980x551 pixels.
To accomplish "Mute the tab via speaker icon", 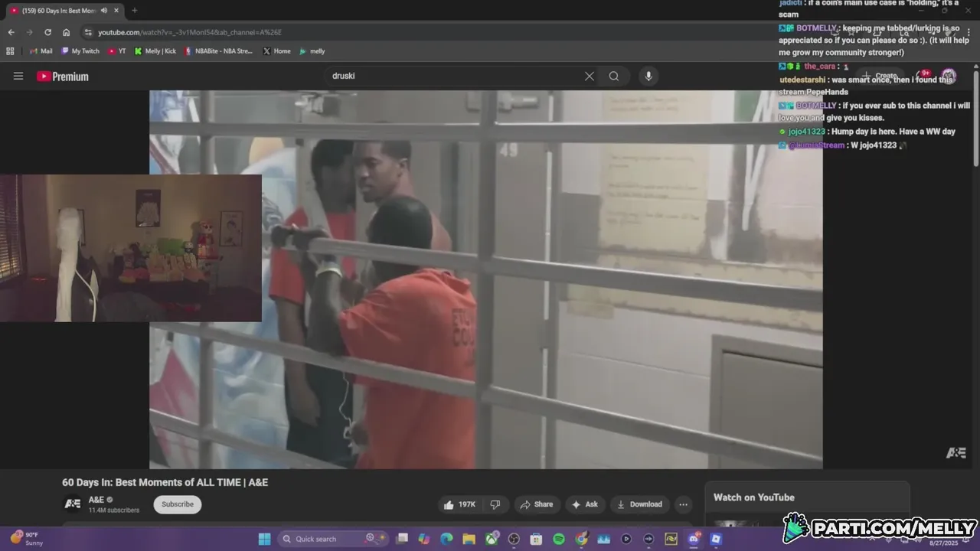I will 104,10.
